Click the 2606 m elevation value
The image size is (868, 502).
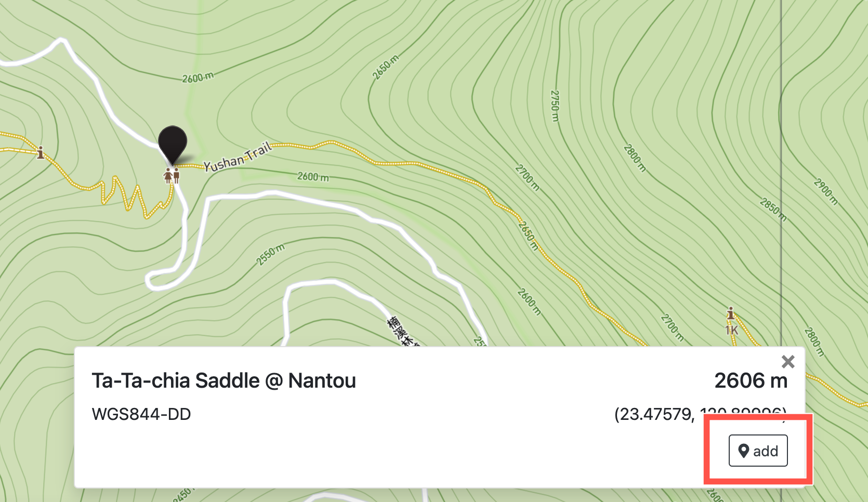click(751, 381)
